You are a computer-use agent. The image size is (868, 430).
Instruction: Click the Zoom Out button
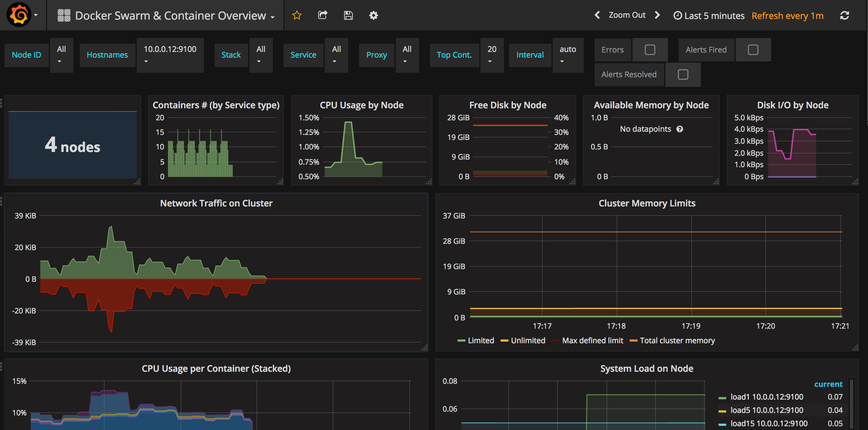point(627,15)
